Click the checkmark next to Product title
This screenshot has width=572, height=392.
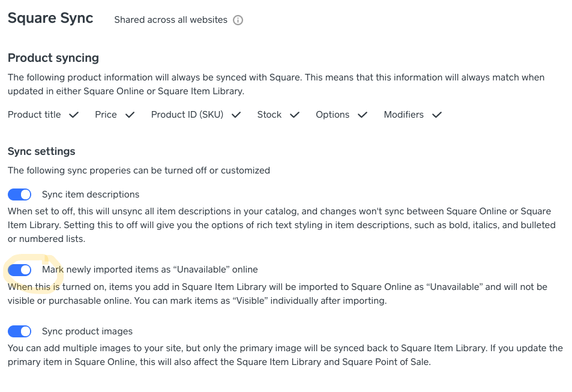(x=74, y=115)
